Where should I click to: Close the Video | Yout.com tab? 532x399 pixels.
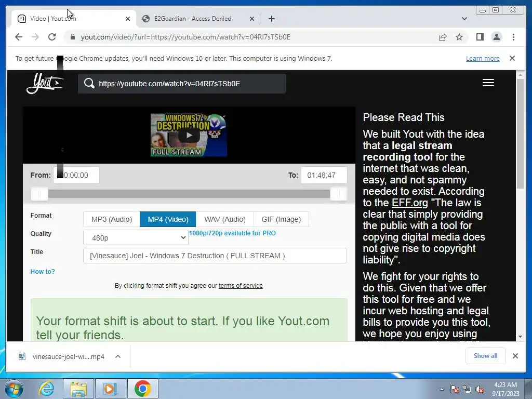[x=128, y=19]
